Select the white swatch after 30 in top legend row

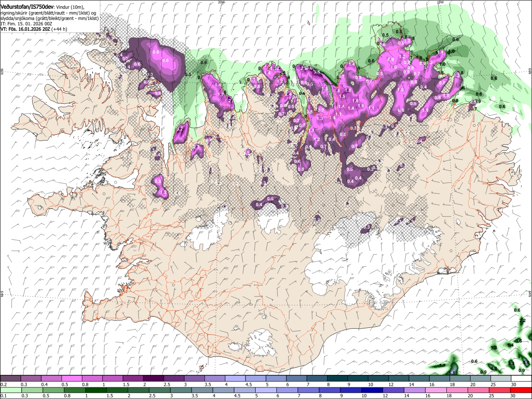522,378
